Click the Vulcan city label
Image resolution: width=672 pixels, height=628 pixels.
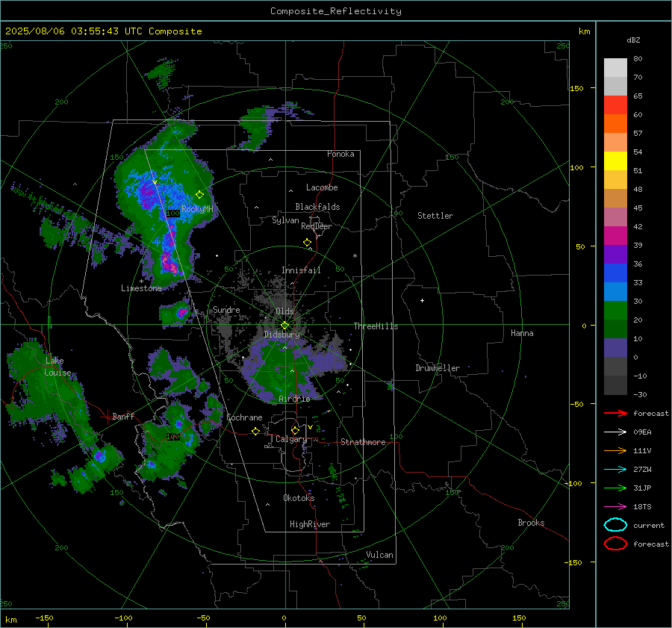point(379,555)
